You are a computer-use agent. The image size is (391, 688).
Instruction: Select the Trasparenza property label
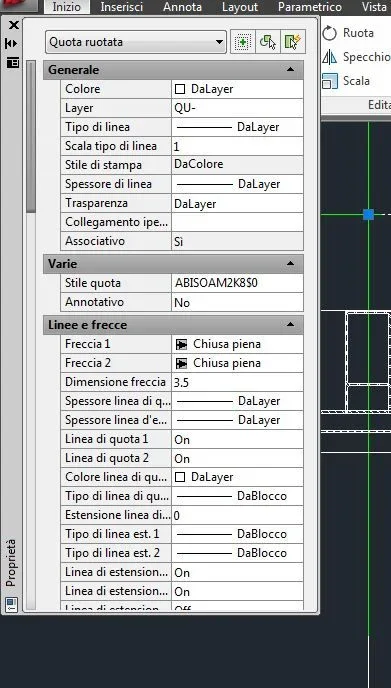(x=97, y=203)
